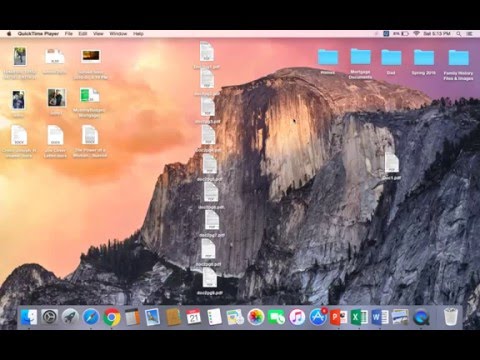Select the doc2pg4.pdf file
Image resolution: width=480 pixels, height=360 pixels.
pyautogui.click(x=208, y=138)
